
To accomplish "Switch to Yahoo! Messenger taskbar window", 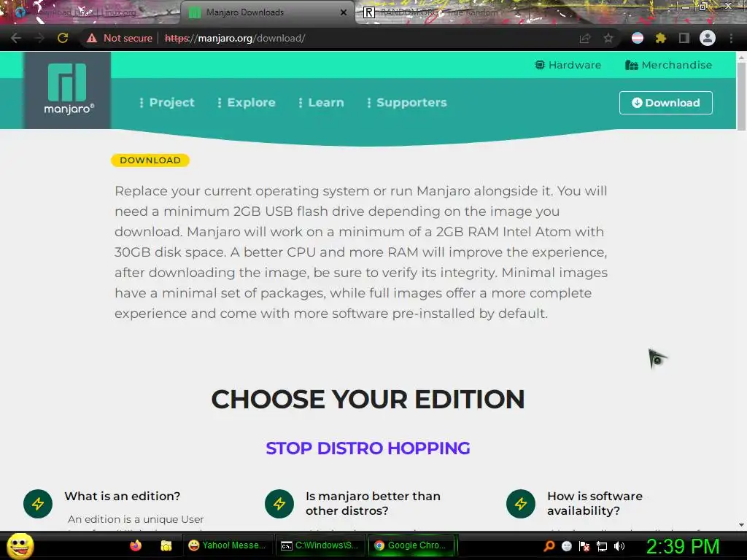I will [x=228, y=545].
